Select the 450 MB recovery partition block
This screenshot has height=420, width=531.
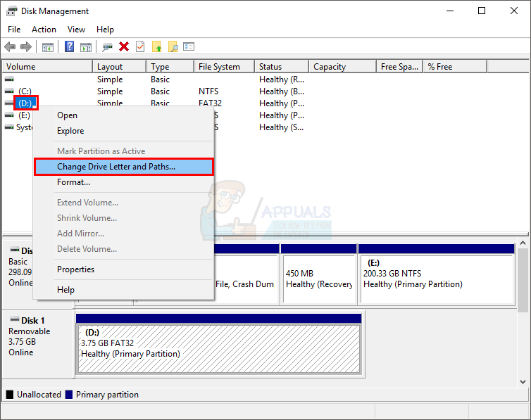pos(319,274)
